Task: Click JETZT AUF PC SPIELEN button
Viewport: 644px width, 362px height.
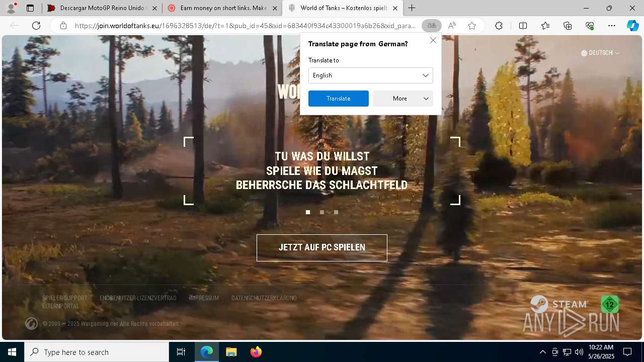Action: [322, 247]
